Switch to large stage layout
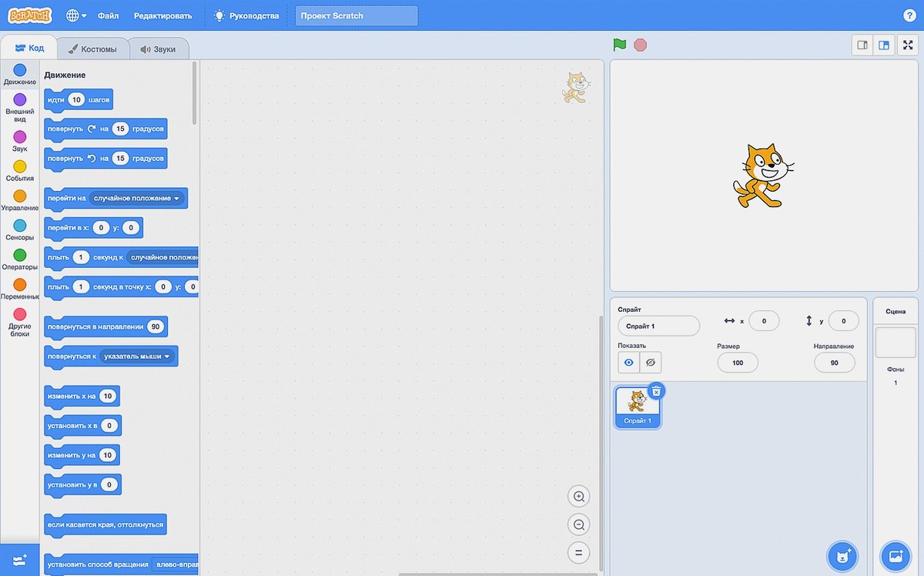Image resolution: width=924 pixels, height=576 pixels. pyautogui.click(x=884, y=45)
